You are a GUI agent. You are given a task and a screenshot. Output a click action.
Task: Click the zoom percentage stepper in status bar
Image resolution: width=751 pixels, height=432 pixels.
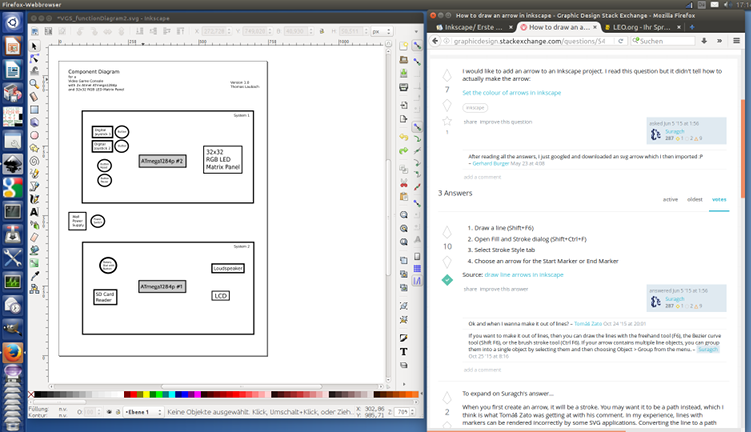[413, 412]
